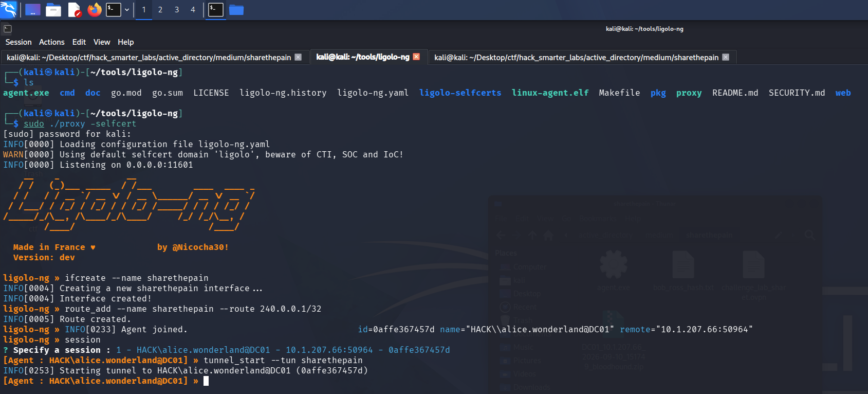Image resolution: width=868 pixels, height=394 pixels.
Task: Open the View menu
Action: [102, 42]
